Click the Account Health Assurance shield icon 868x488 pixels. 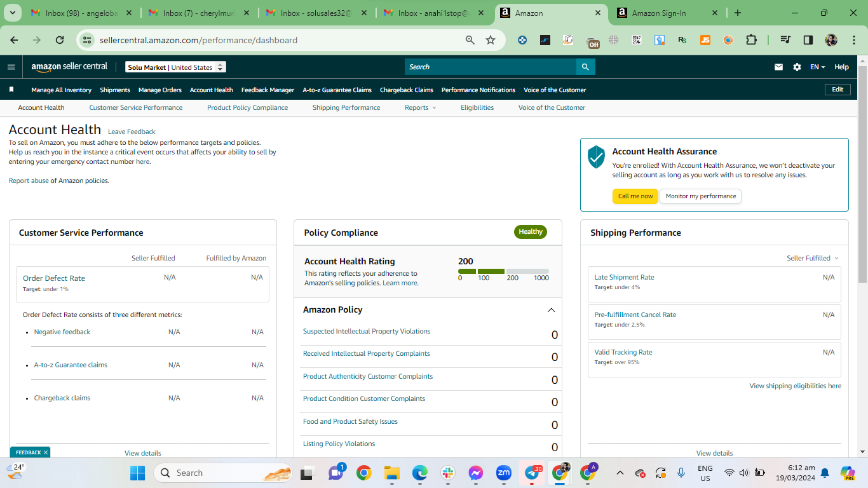(596, 156)
